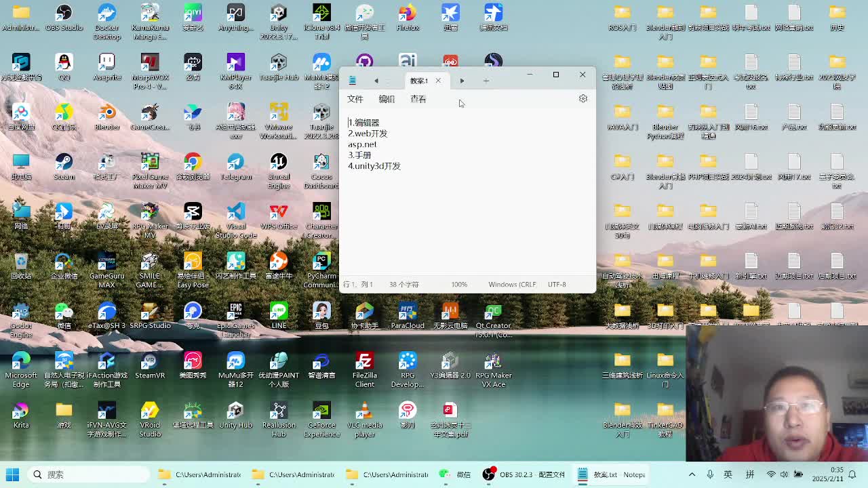Toggle the 拼 IME mode indicator

[750, 474]
